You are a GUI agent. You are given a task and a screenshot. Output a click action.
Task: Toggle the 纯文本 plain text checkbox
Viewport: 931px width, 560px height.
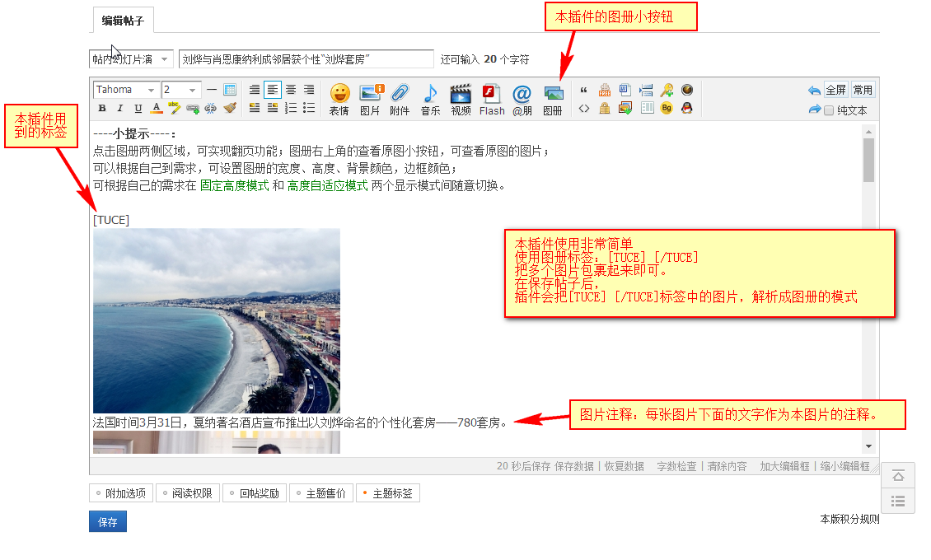[829, 110]
